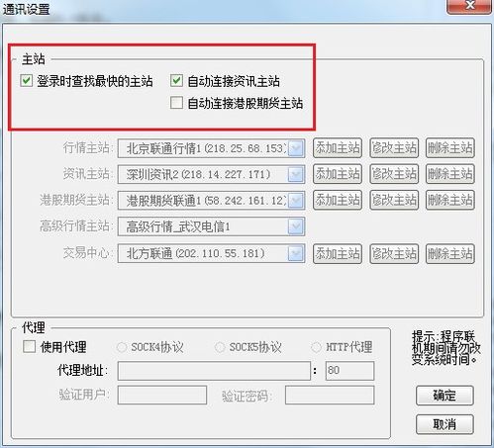Image resolution: width=494 pixels, height=448 pixels.
Task: Enable 自动连接港股期货主站 checkbox
Action: [176, 103]
